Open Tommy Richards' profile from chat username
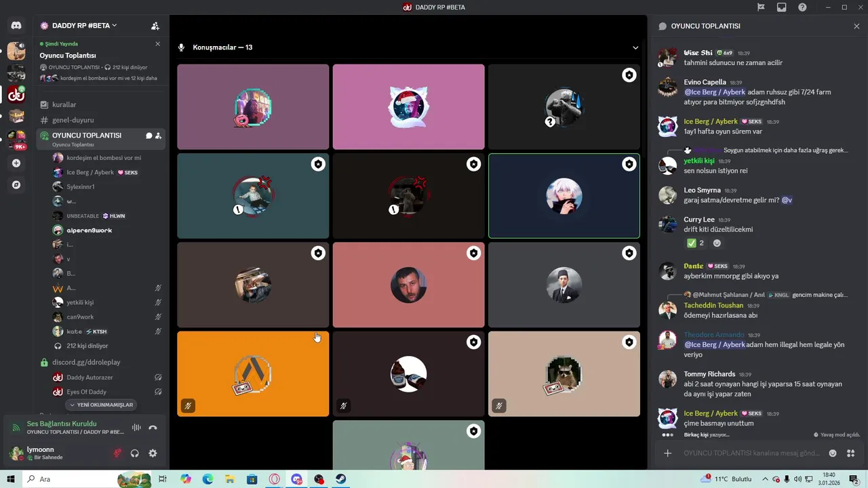This screenshot has height=488, width=868. click(x=709, y=374)
